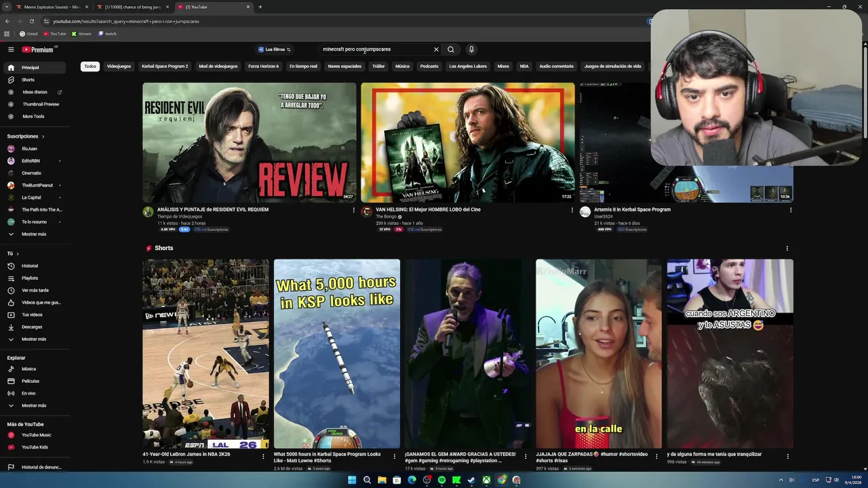The width and height of the screenshot is (868, 488).
Task: Show hidden icons in the system tray
Action: 781,480
